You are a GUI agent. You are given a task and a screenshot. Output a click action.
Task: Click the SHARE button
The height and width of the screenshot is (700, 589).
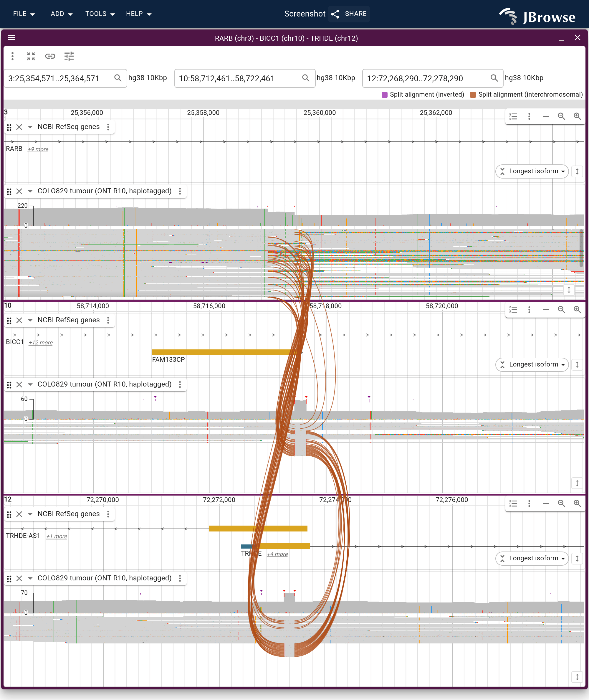pyautogui.click(x=349, y=14)
